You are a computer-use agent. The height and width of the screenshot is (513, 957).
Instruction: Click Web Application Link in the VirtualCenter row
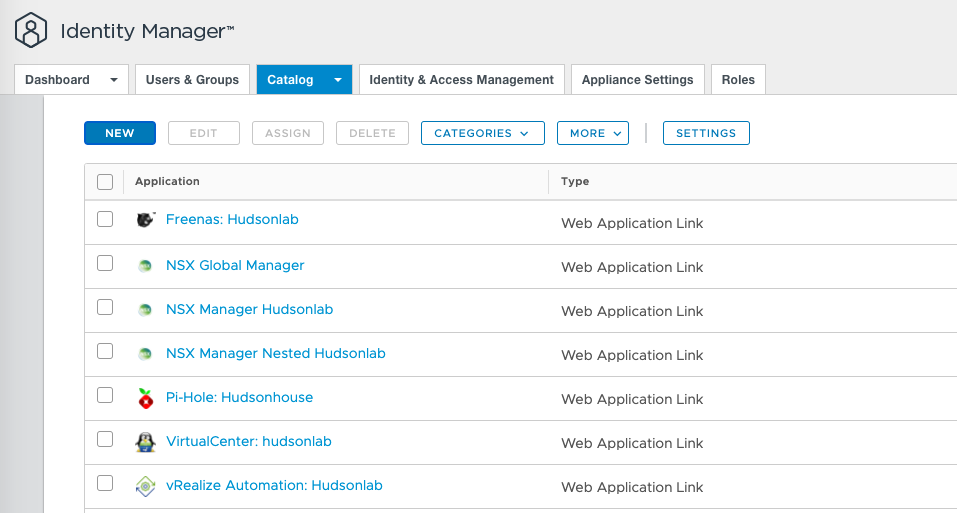tap(632, 443)
